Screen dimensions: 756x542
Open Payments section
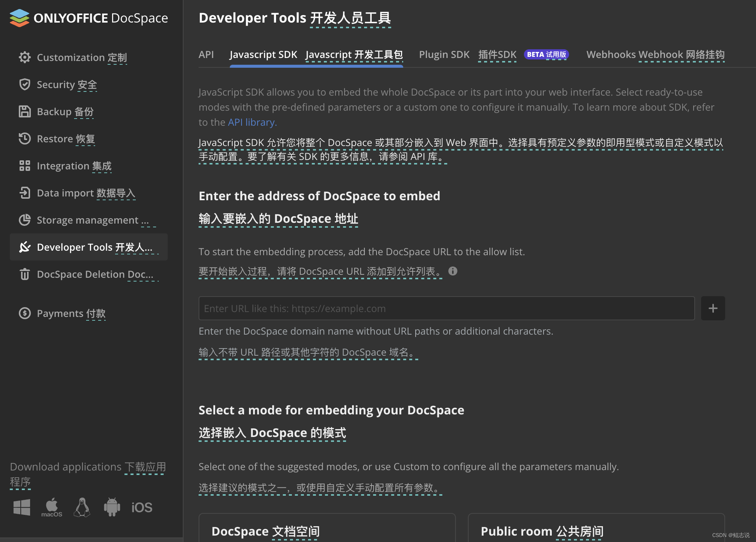pyautogui.click(x=89, y=313)
